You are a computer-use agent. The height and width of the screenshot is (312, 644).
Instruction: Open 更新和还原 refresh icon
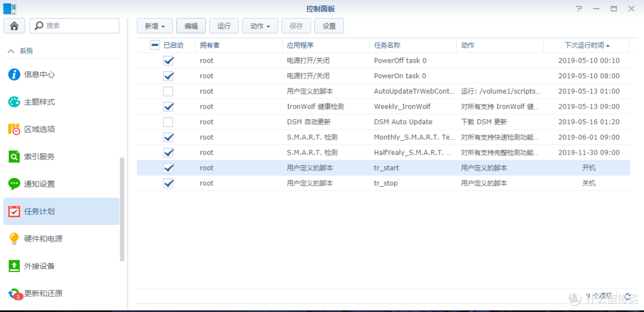tap(15, 294)
